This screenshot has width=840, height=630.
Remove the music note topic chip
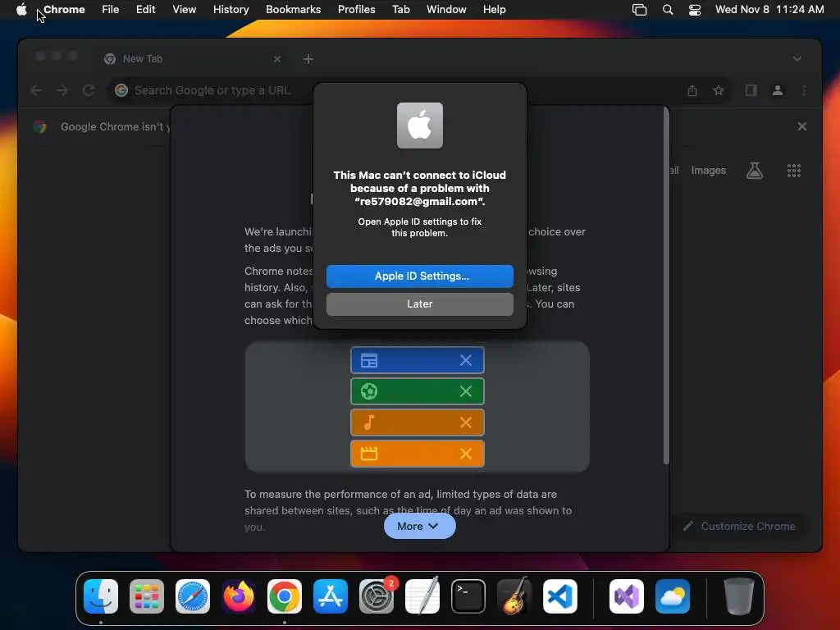466,422
